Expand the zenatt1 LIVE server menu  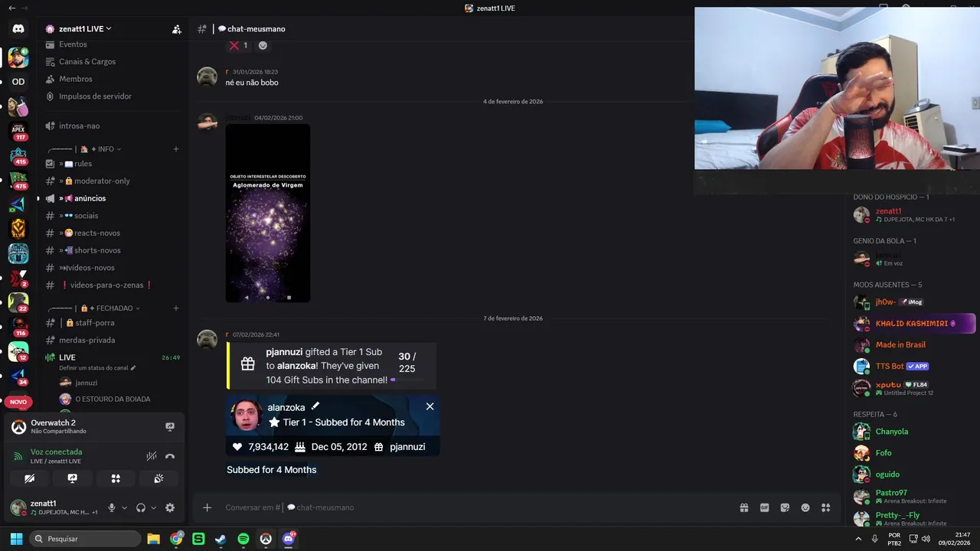point(84,29)
